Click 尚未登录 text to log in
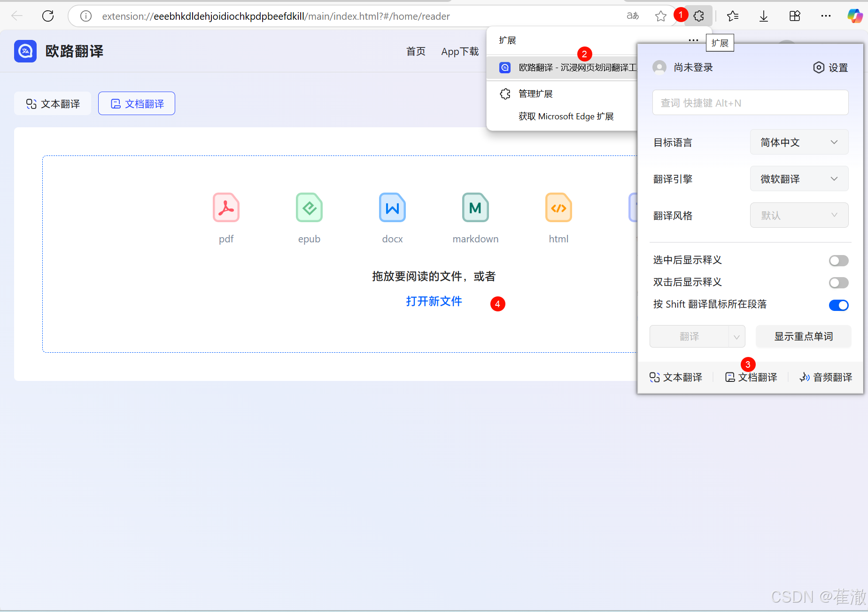 point(693,68)
